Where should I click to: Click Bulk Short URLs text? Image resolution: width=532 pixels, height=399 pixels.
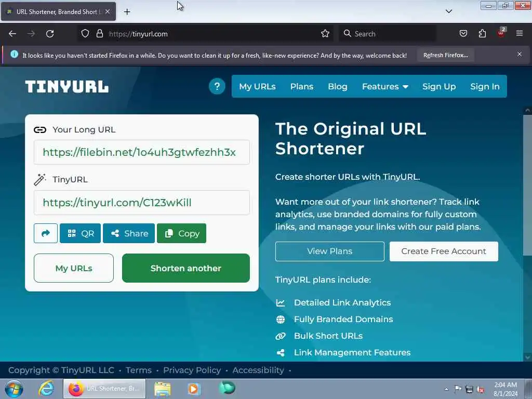point(328,336)
